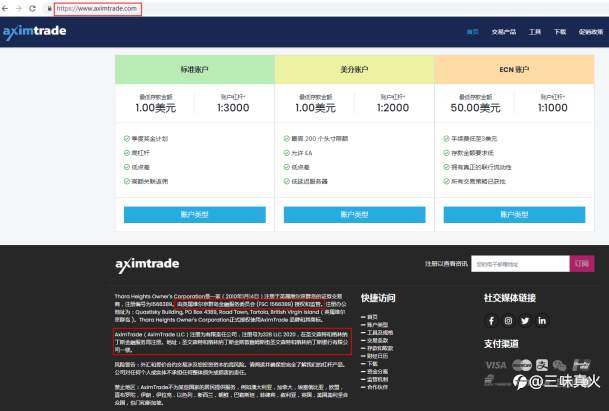Click the newsletter email input field
Viewport: 609px width, 411px height.
point(520,264)
